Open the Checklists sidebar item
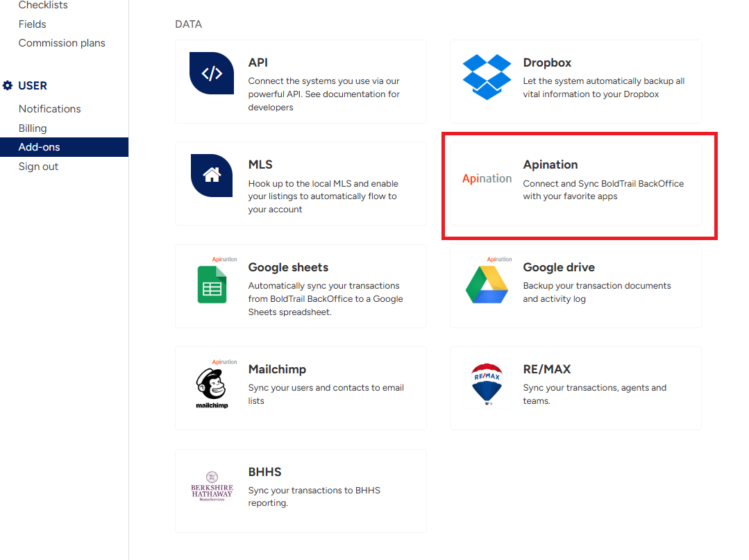The image size is (749, 560). click(43, 6)
